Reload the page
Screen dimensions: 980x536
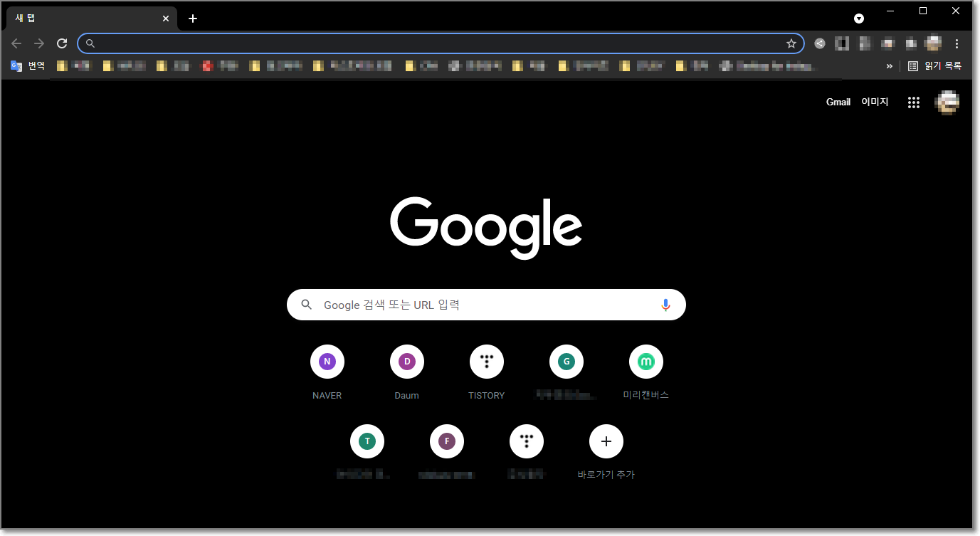tap(62, 43)
